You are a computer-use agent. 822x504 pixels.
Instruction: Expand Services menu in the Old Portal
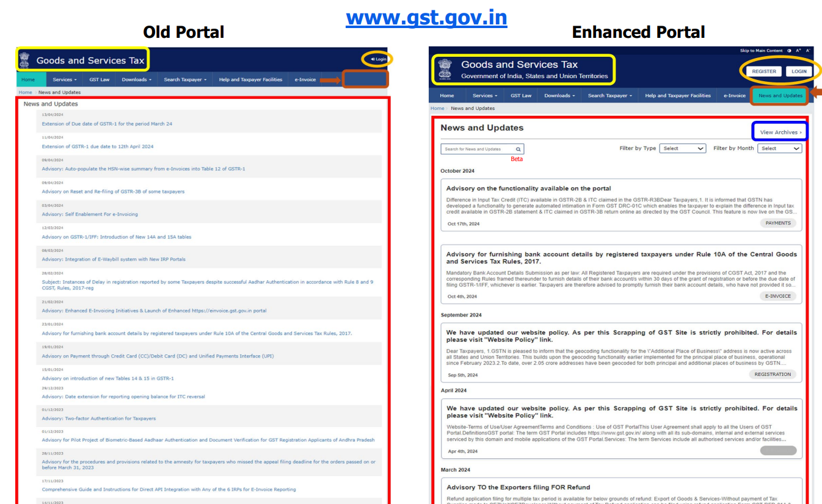(64, 79)
